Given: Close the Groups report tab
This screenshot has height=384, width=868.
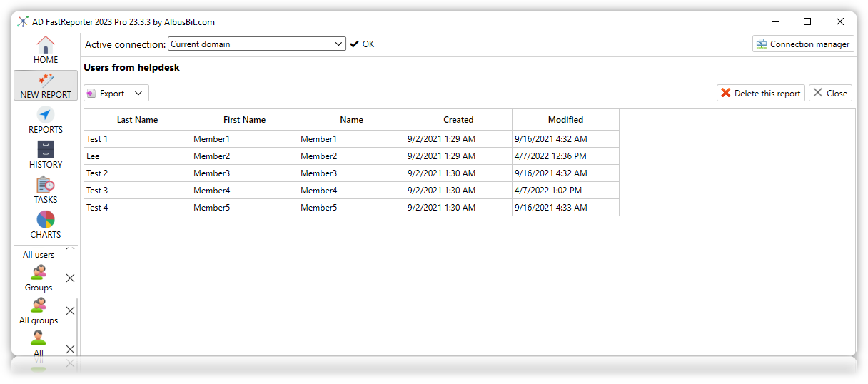Looking at the screenshot, I should point(70,278).
